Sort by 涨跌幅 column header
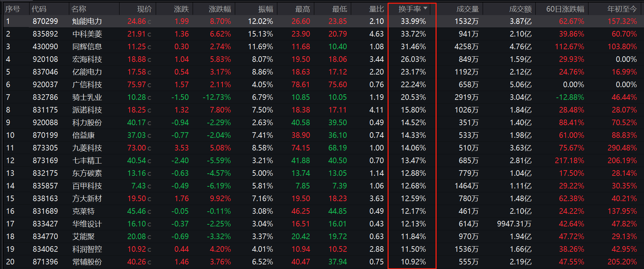The width and height of the screenshot is (644, 269). pos(220,9)
